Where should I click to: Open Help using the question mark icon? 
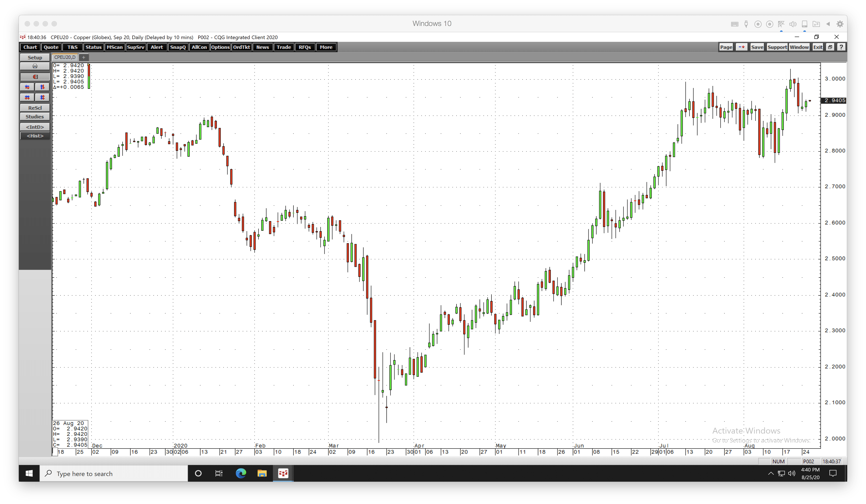click(841, 47)
